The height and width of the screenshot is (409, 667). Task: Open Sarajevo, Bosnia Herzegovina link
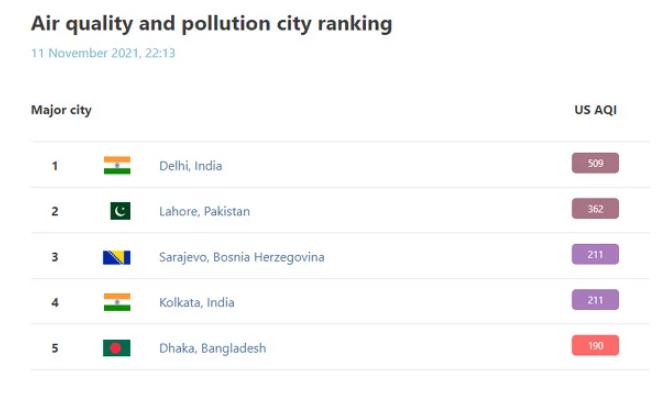[x=242, y=257]
